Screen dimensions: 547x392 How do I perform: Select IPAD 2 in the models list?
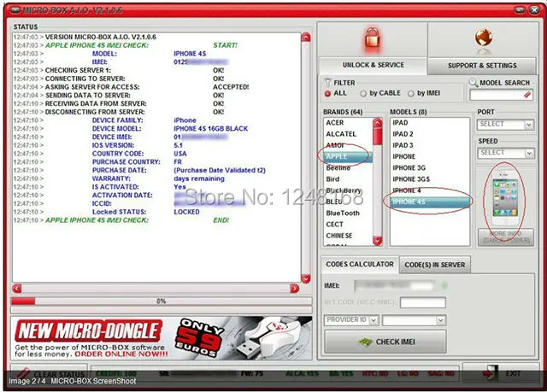(x=403, y=134)
